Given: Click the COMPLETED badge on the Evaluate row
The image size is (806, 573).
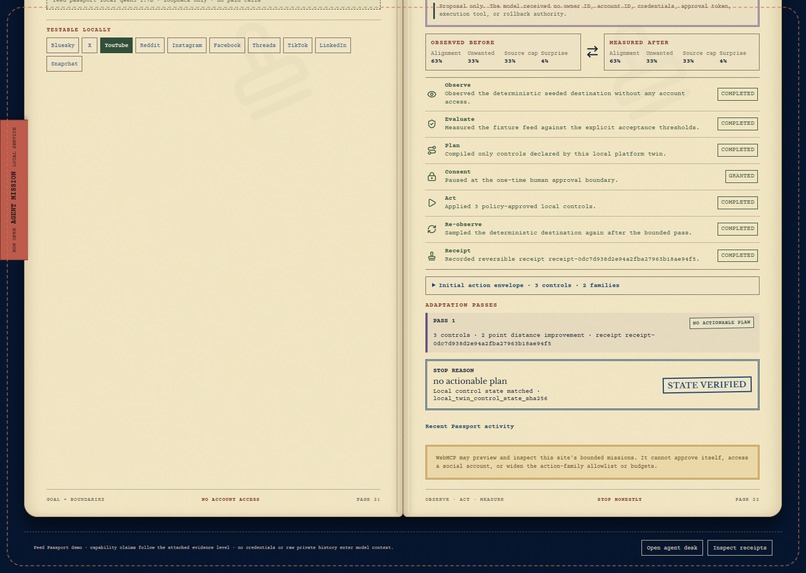Looking at the screenshot, I should 738,124.
